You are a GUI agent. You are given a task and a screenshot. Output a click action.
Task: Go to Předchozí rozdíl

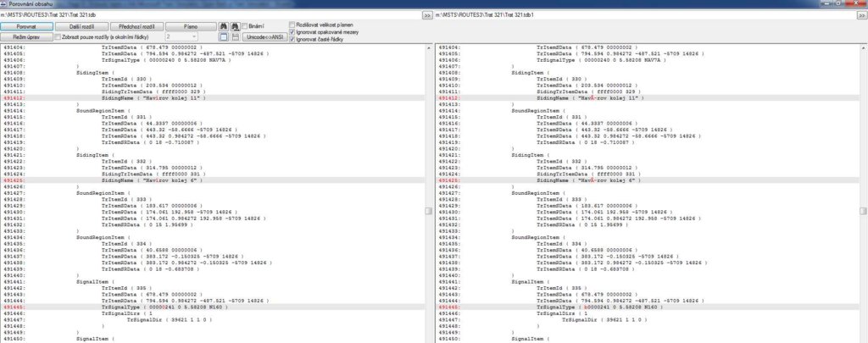136,27
